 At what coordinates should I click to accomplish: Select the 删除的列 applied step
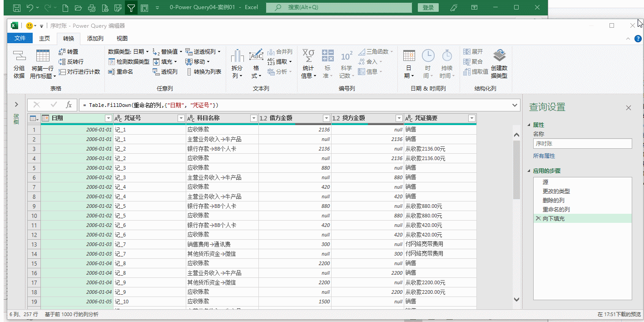pos(583,201)
